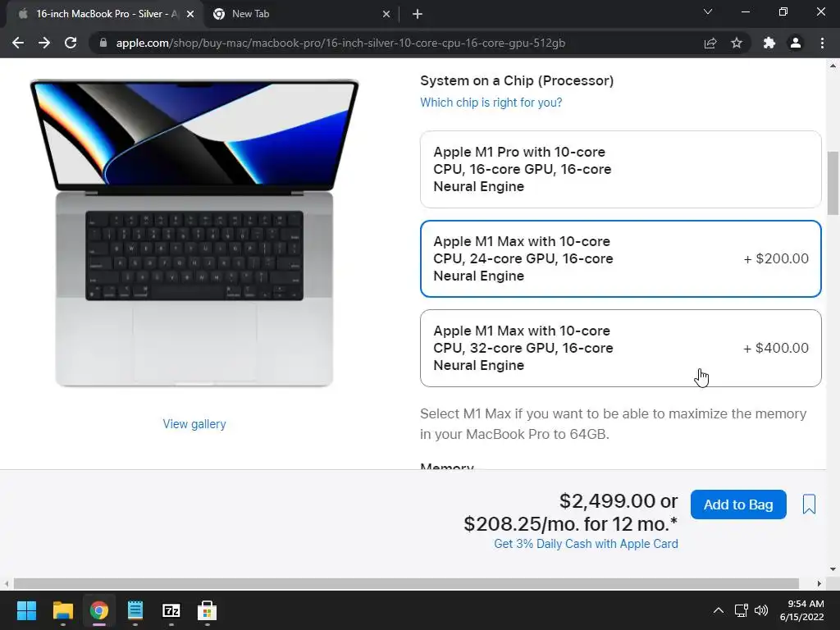Go back to the previous page
This screenshot has height=630, width=840.
click(18, 43)
